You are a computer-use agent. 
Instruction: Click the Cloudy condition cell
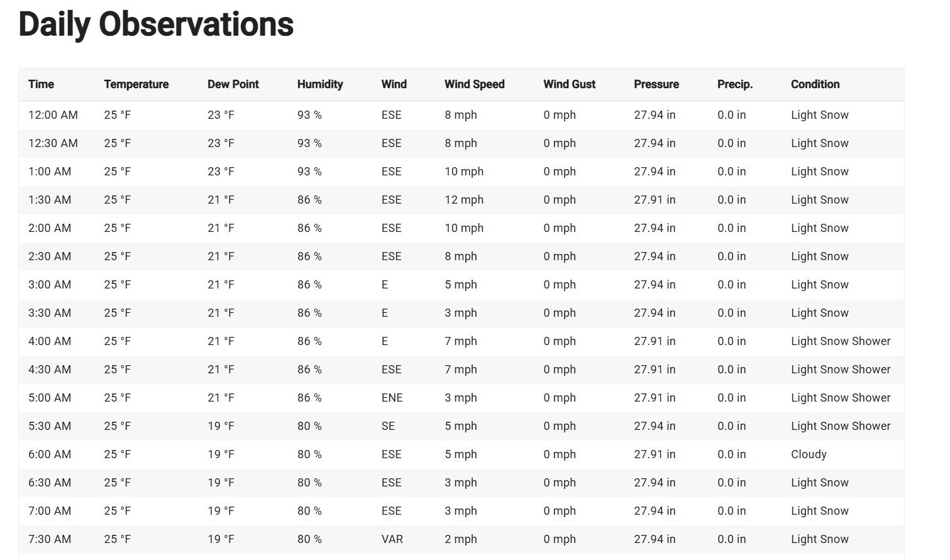tap(809, 454)
